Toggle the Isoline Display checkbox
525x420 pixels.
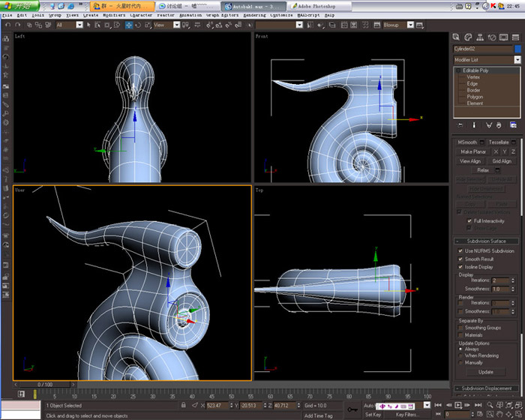coord(460,266)
